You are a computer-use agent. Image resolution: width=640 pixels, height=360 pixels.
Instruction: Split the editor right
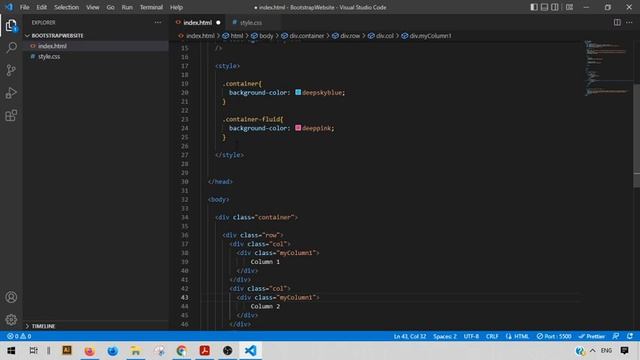tap(617, 22)
